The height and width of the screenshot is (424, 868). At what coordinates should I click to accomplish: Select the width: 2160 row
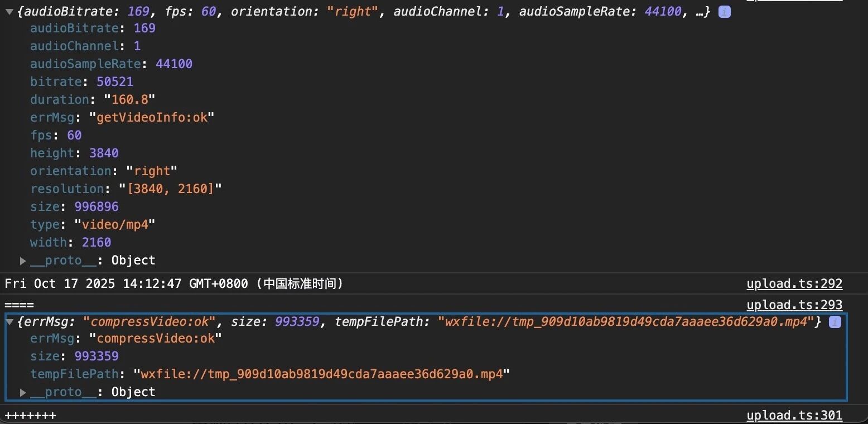point(70,242)
